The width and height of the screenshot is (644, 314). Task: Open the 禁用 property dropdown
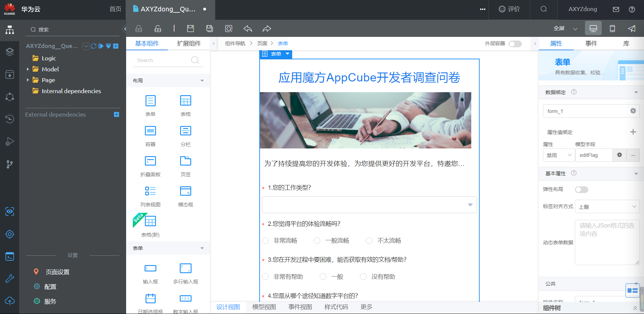(559, 155)
